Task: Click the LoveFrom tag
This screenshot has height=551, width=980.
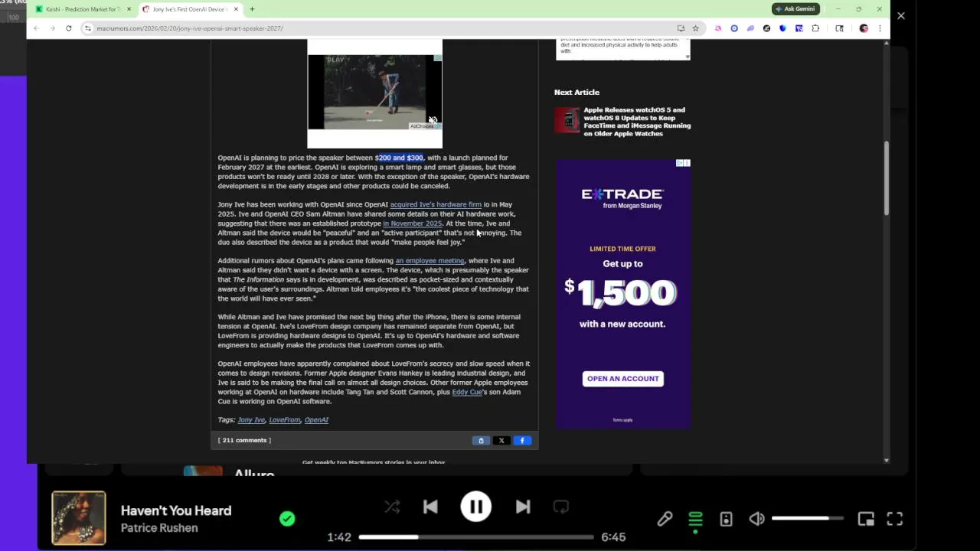Action: coord(284,420)
